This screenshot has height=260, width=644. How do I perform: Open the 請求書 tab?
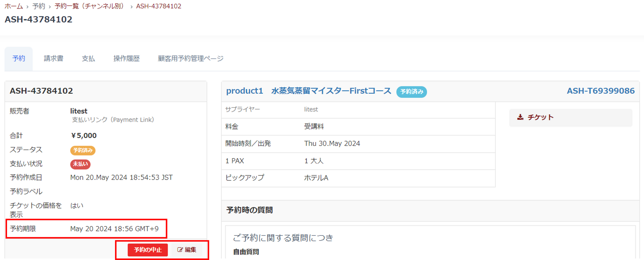53,58
